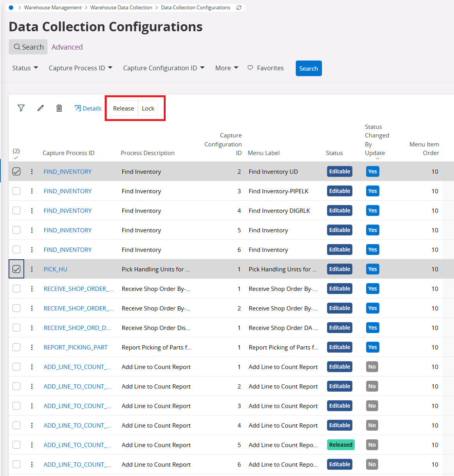The height and width of the screenshot is (476, 454).
Task: Go to Warehouse Data Collection breadcrumb
Action: coord(121,7)
